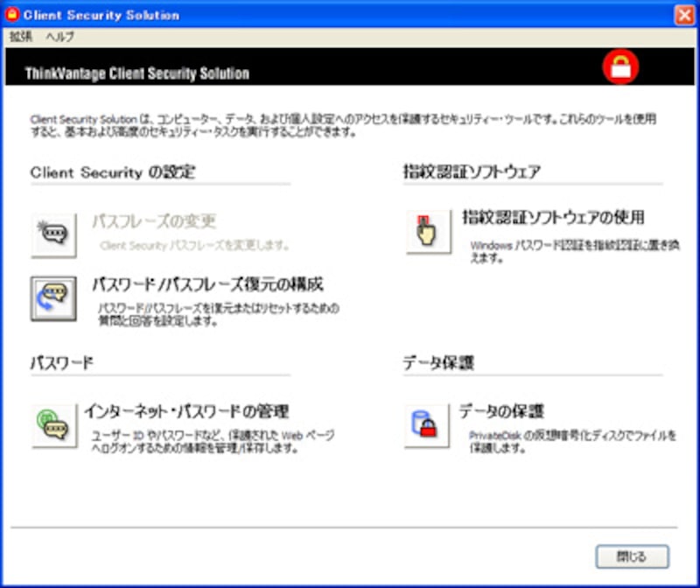Click the red padlock logo in the banner
700x588 pixels.
(x=620, y=67)
